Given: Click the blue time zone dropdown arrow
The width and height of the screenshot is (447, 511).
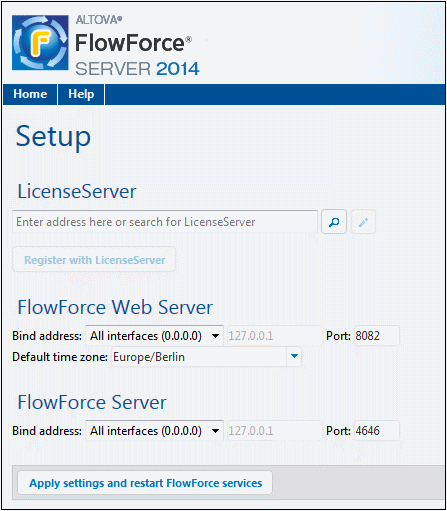Looking at the screenshot, I should pyautogui.click(x=294, y=357).
